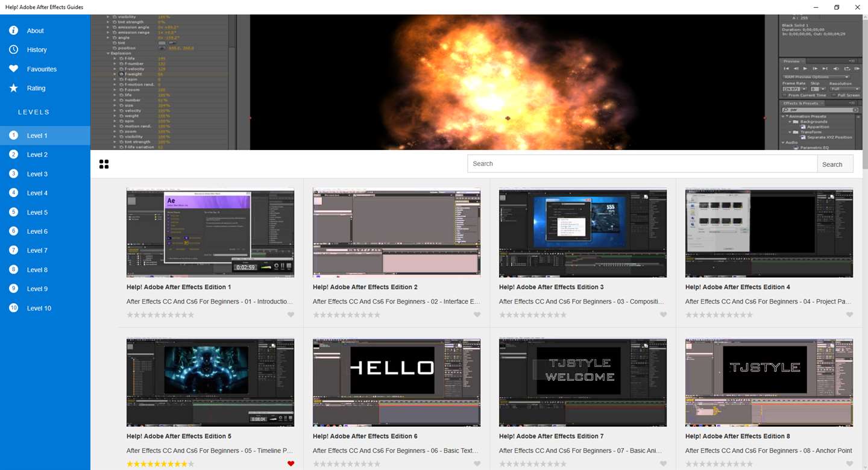Go to Level 9 label
The height and width of the screenshot is (470, 868).
point(37,289)
